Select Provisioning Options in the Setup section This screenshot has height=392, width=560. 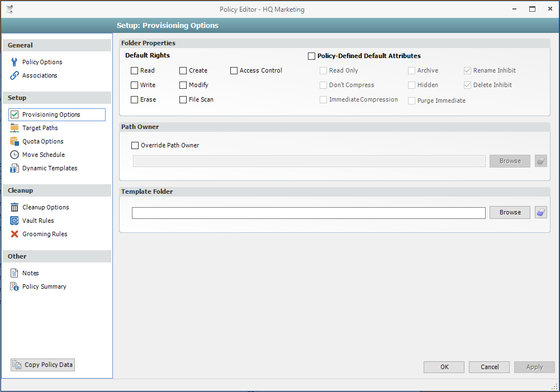(51, 114)
